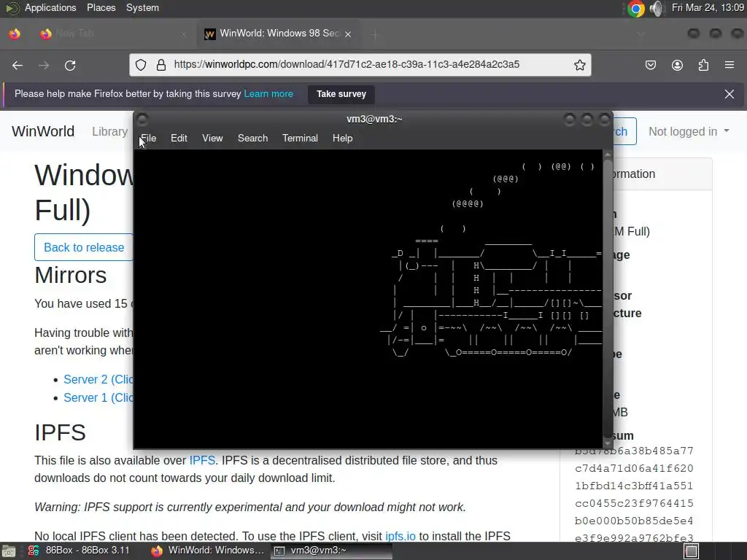
Task: Open the terminal Edit menu
Action: 179,138
